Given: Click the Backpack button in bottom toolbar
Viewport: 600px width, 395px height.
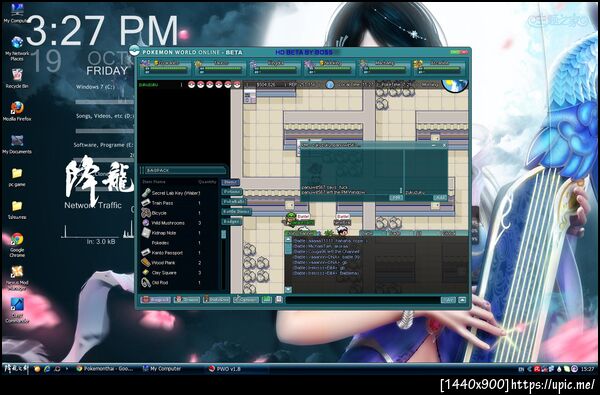Looking at the screenshot, I should [x=155, y=300].
